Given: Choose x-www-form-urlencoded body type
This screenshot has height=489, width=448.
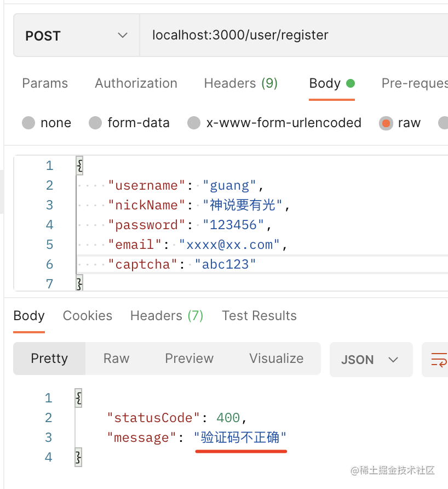Looking at the screenshot, I should [194, 123].
